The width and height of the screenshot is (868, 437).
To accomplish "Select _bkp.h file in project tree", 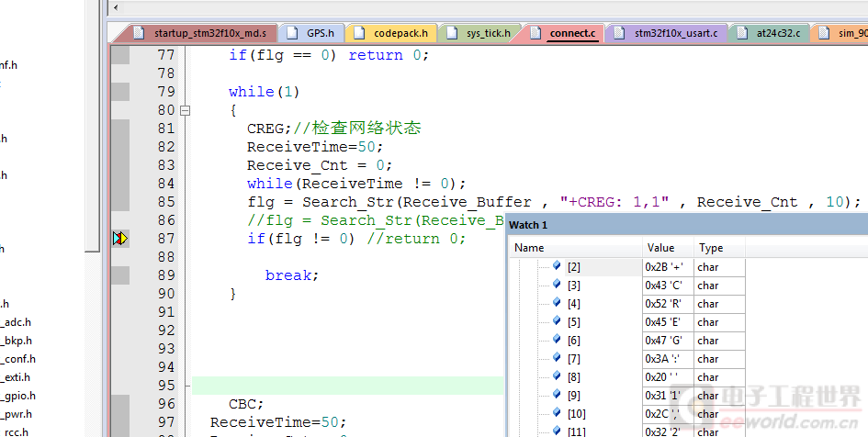I will coord(17,341).
